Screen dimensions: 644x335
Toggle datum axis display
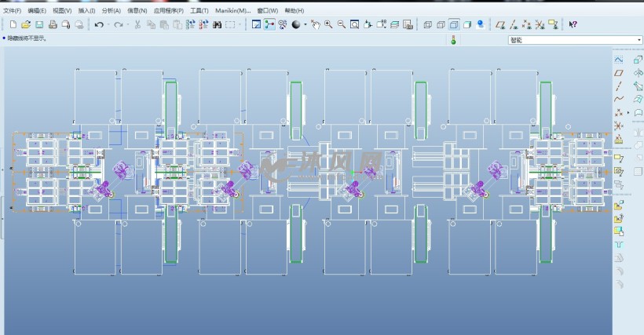(513, 25)
